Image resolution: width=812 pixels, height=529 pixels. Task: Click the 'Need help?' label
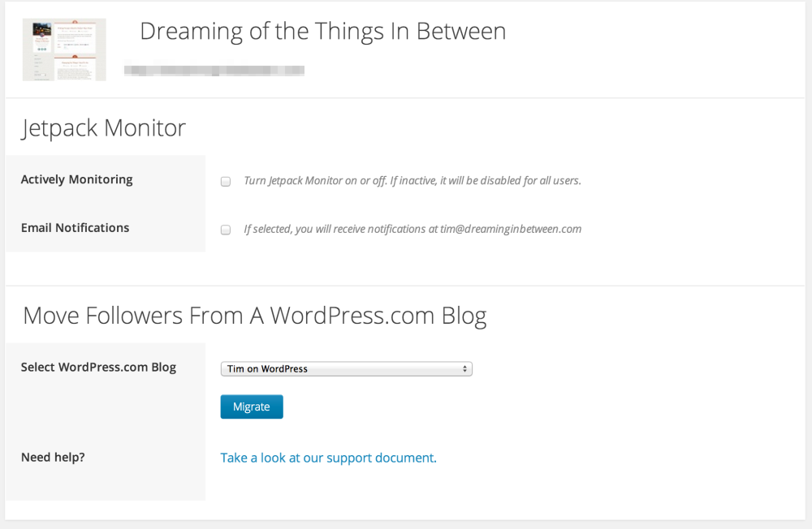pyautogui.click(x=53, y=457)
